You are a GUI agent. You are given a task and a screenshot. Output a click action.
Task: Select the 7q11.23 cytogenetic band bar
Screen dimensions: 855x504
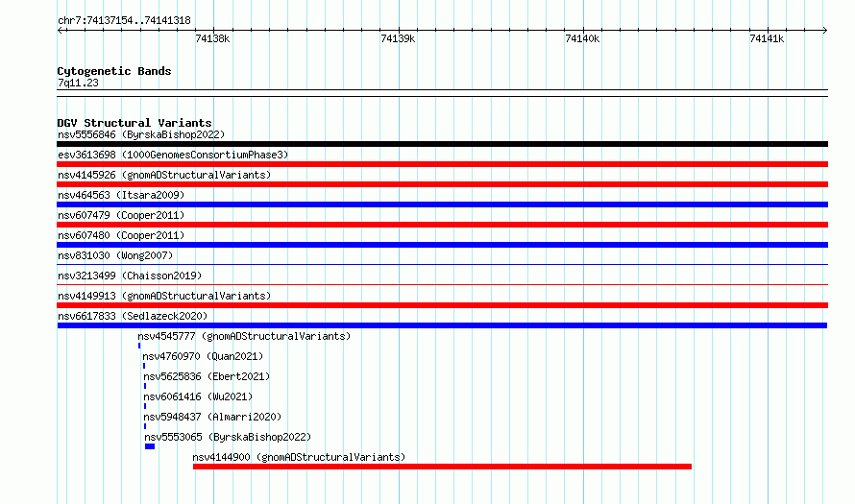point(442,93)
